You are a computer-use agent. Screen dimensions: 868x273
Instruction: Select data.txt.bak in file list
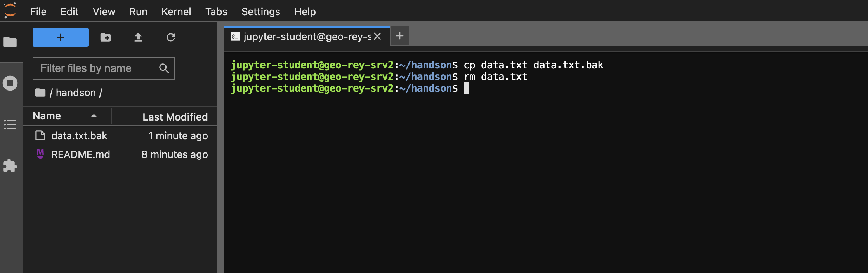click(79, 136)
